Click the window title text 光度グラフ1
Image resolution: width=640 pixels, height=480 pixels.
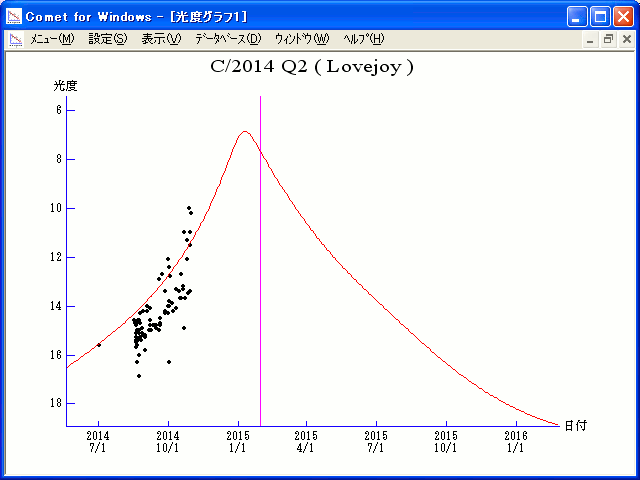click(209, 17)
